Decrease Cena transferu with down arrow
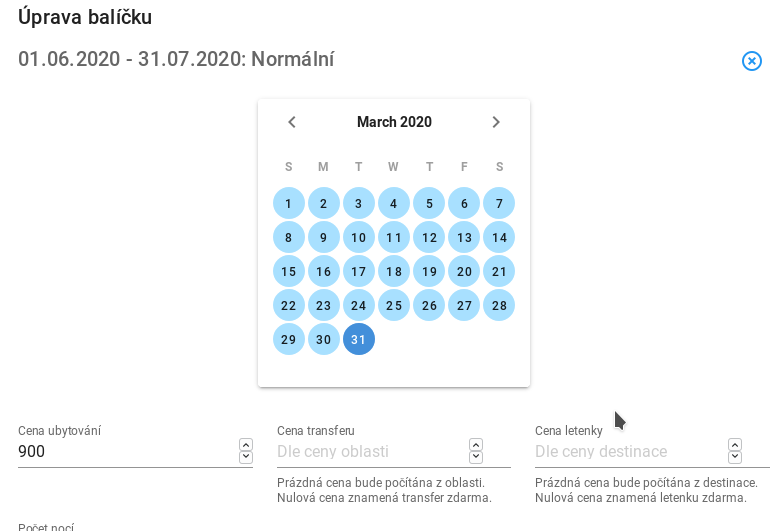This screenshot has width=784, height=531. 476,457
